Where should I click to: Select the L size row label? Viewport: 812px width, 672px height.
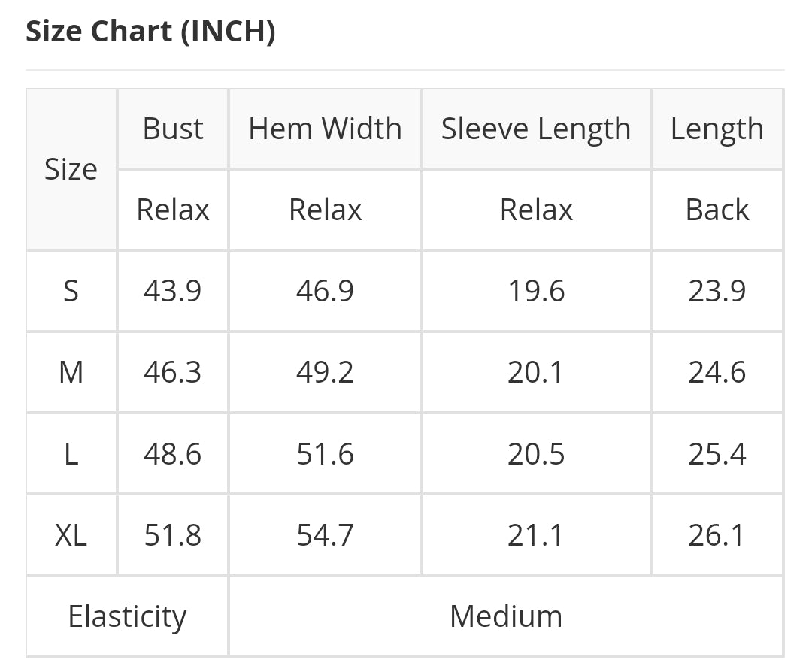(71, 454)
